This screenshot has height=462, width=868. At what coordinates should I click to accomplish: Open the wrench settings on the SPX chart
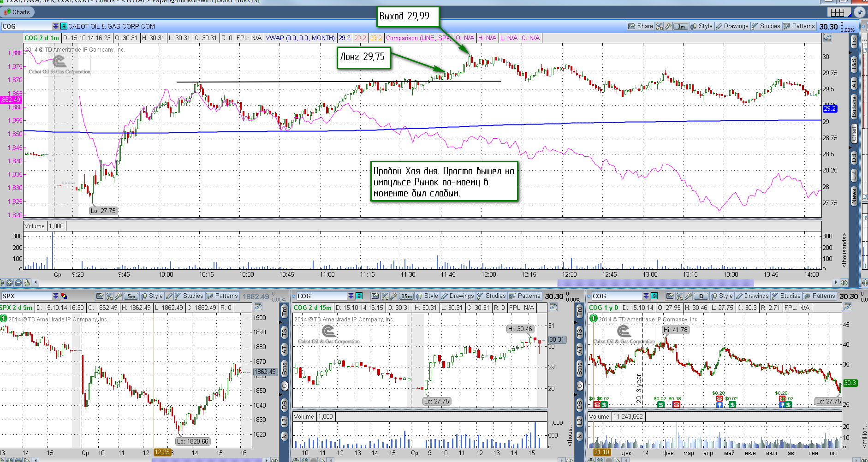(118, 296)
